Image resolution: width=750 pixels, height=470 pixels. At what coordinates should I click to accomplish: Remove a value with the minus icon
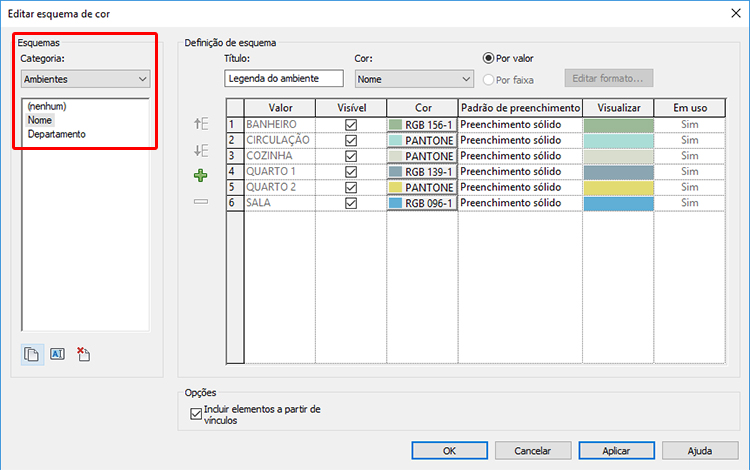point(201,202)
